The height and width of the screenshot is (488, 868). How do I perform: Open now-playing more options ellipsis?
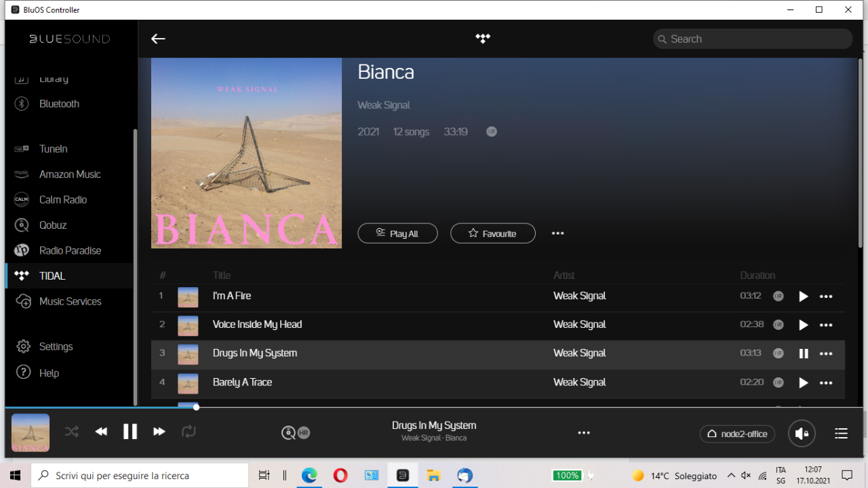(584, 432)
